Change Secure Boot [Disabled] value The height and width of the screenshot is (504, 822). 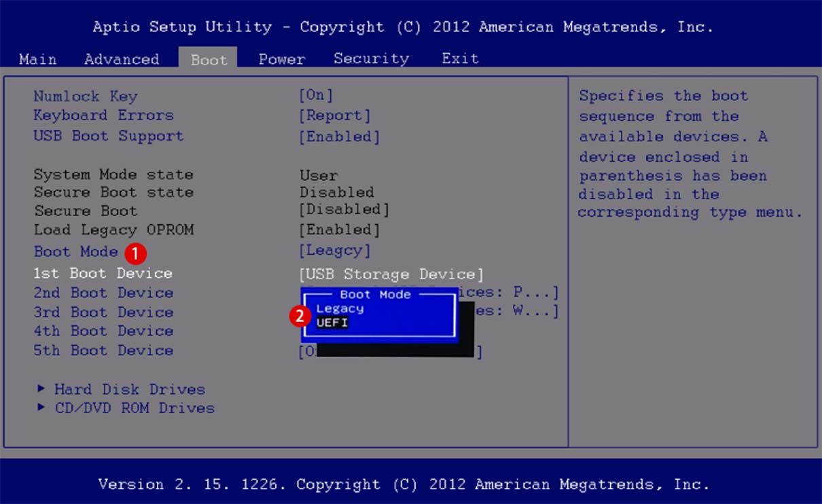[344, 210]
